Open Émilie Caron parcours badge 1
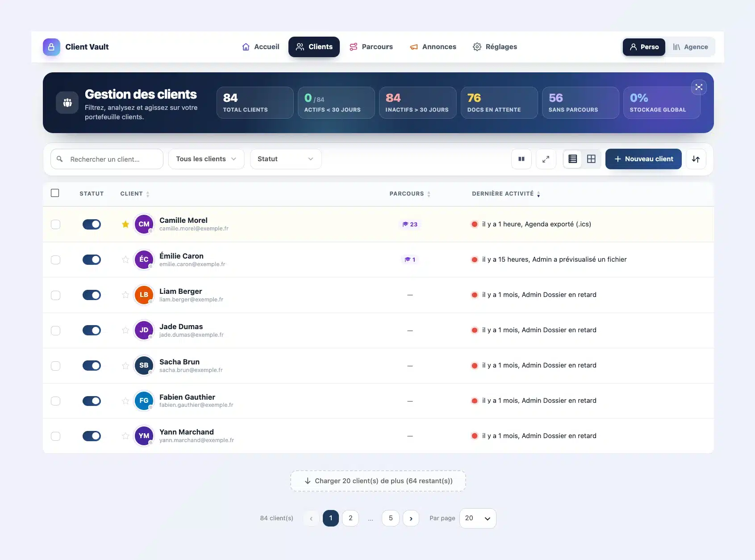This screenshot has width=755, height=560. click(410, 259)
